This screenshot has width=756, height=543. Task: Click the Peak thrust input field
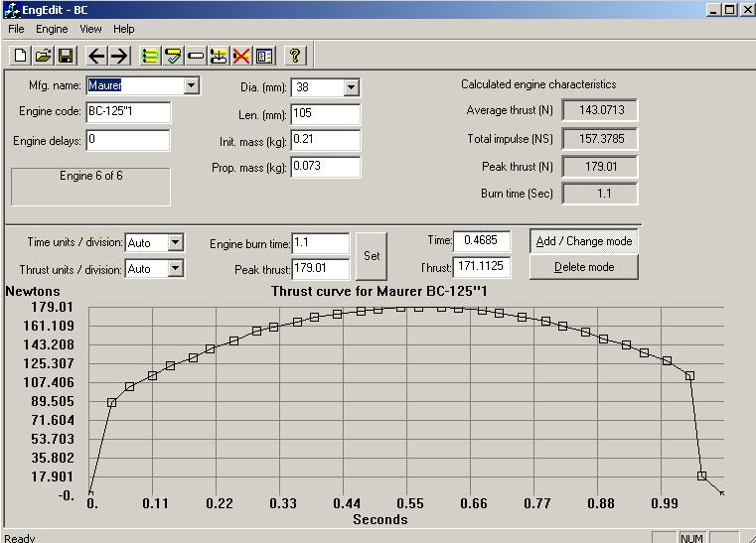(x=321, y=269)
